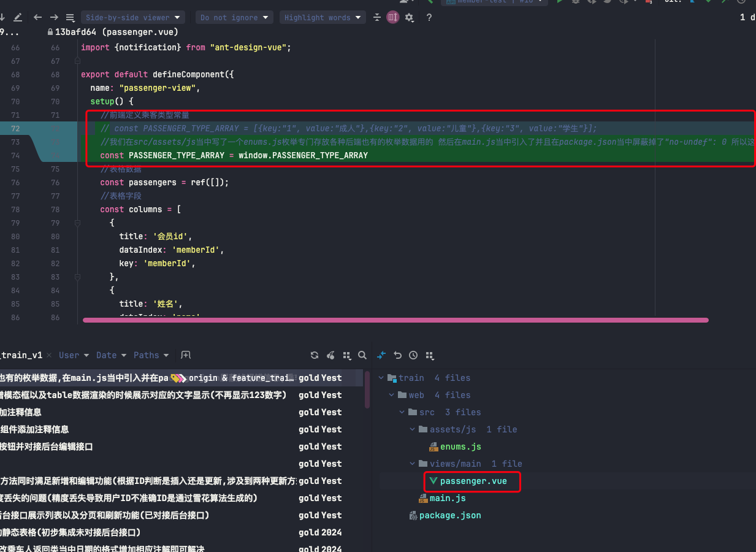Open diff viewer help question mark
Image resolution: width=756 pixels, height=552 pixels.
coord(429,18)
